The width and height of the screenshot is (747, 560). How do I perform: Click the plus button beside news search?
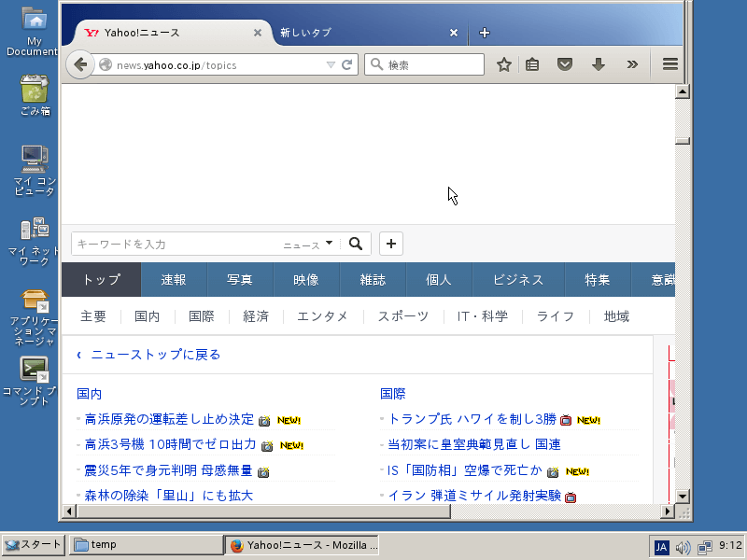click(391, 244)
